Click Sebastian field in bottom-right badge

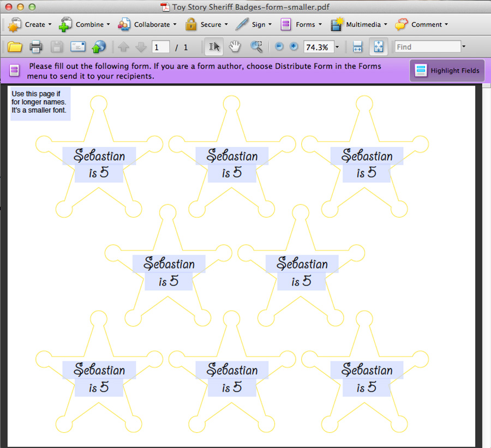click(367, 370)
